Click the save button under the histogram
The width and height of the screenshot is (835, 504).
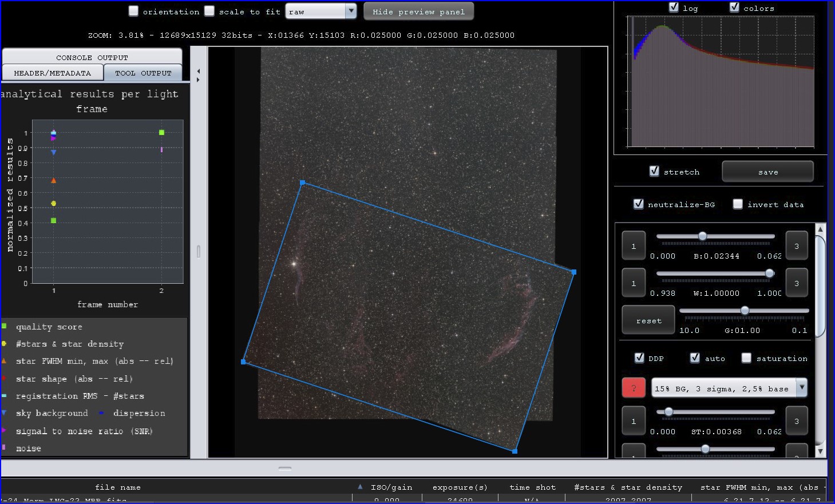767,172
